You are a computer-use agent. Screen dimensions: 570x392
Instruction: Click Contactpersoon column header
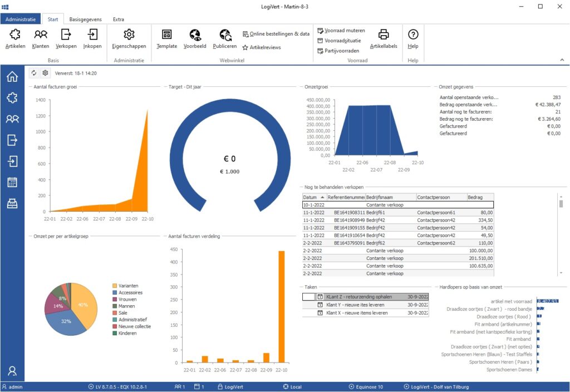click(441, 197)
